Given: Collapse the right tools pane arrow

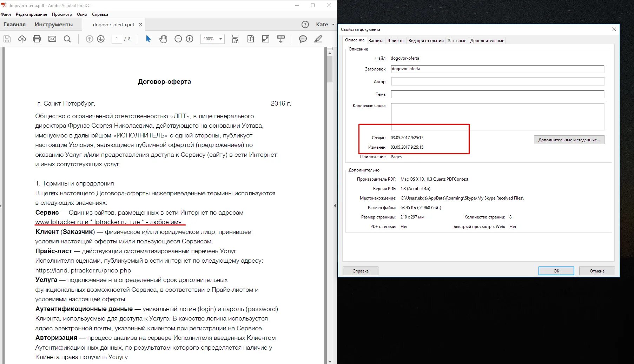Looking at the screenshot, I should [335, 206].
